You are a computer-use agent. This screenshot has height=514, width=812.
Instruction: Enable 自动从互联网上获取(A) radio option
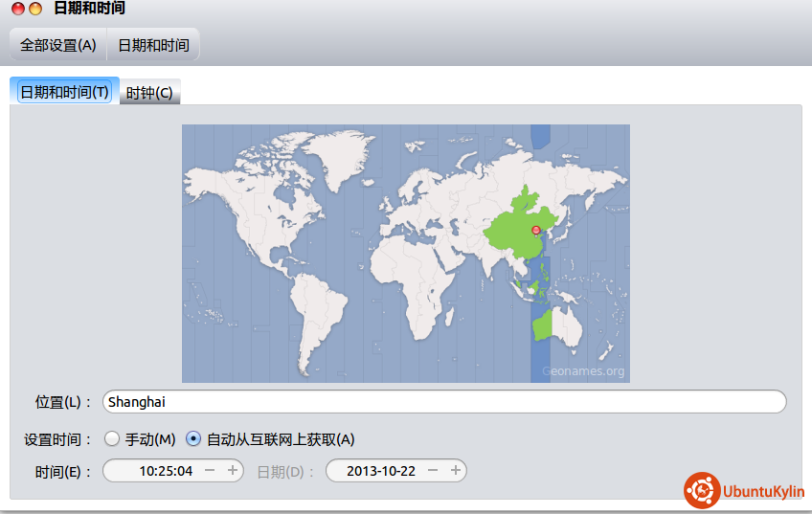click(193, 439)
